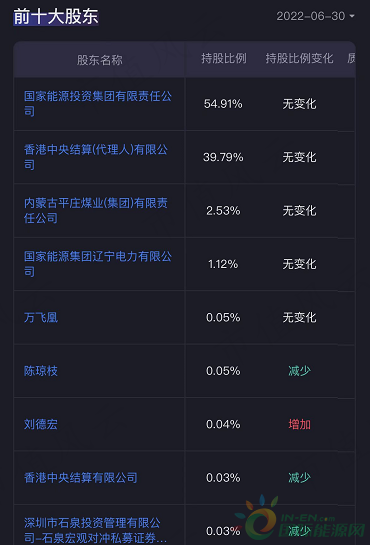Open 深圳市石泉投资管理有限公司 fund link
The width and height of the screenshot is (370, 545).
[95, 530]
